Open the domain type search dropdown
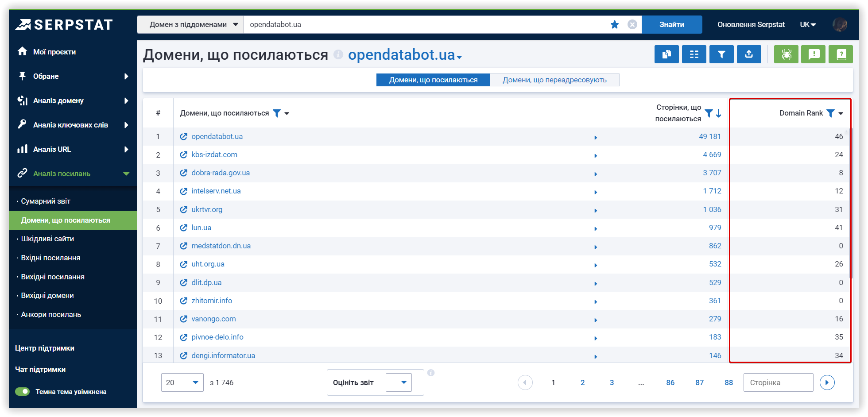This screenshot has height=417, width=868. pyautogui.click(x=190, y=25)
